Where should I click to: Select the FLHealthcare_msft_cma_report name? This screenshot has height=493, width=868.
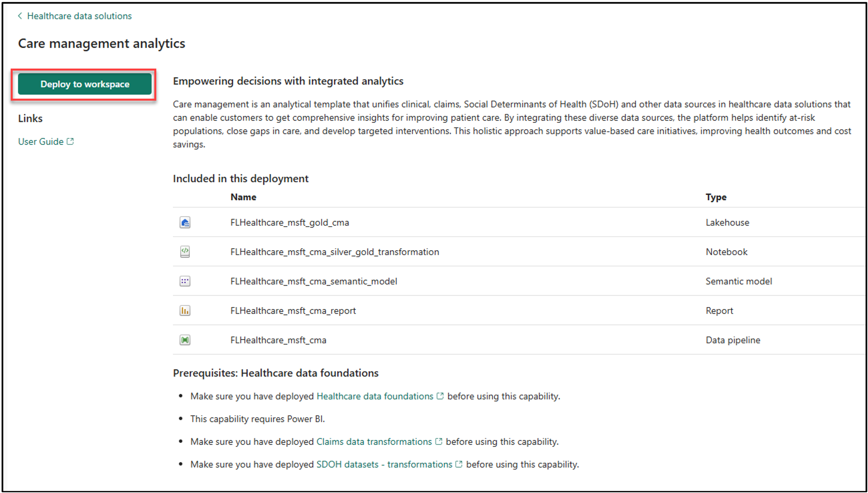[x=293, y=310]
